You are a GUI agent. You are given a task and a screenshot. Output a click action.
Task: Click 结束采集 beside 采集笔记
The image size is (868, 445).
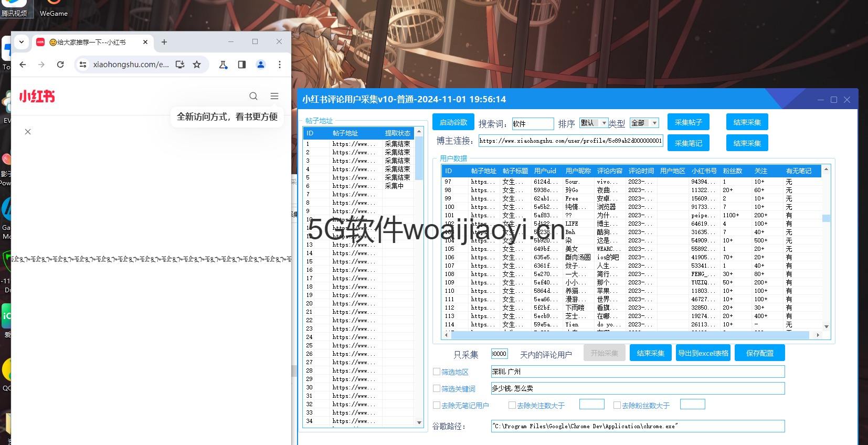point(747,143)
